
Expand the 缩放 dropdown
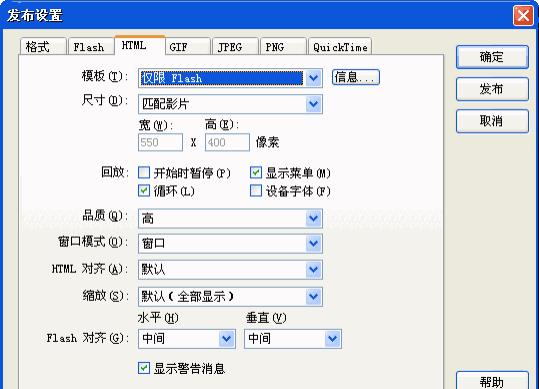click(x=230, y=297)
